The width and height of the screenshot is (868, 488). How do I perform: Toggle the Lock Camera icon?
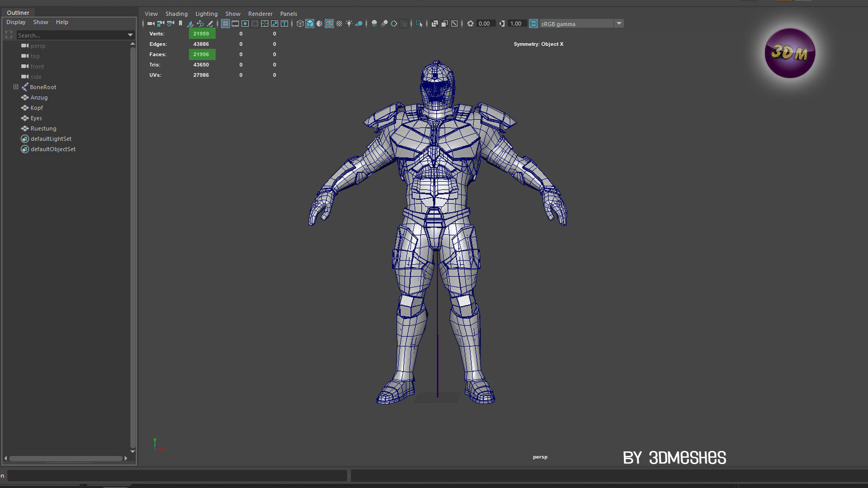click(x=160, y=23)
